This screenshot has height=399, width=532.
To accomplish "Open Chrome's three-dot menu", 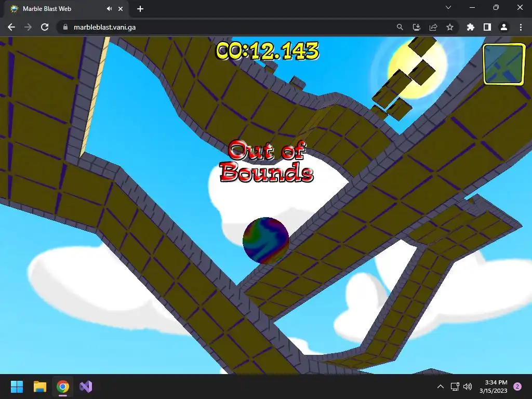I will pos(521,27).
